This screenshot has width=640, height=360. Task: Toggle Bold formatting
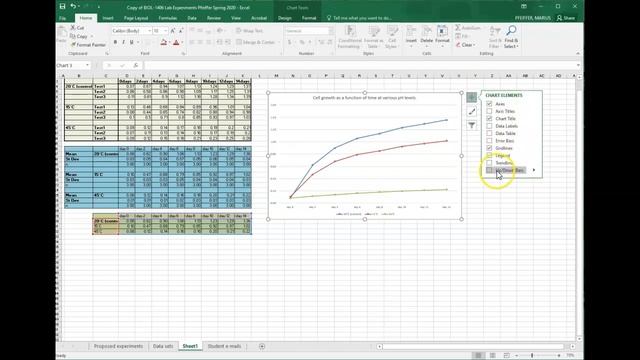click(116, 42)
